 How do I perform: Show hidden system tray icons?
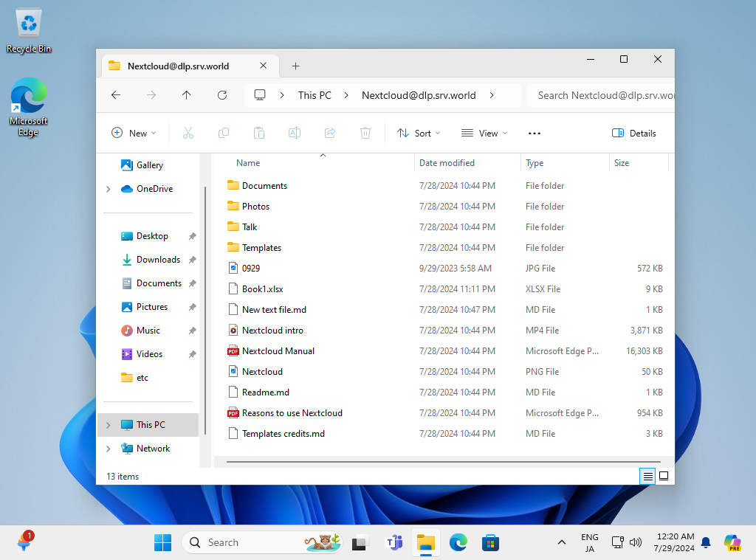click(562, 542)
